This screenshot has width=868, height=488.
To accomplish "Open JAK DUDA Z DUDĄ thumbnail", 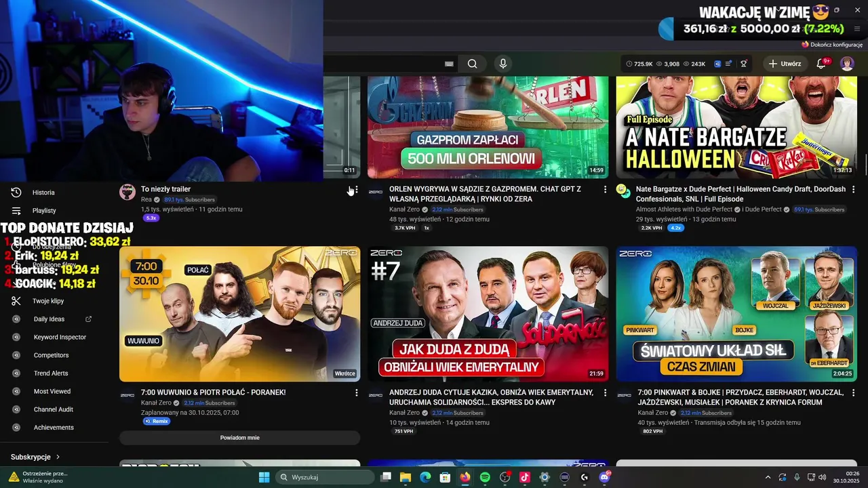I will (x=488, y=314).
